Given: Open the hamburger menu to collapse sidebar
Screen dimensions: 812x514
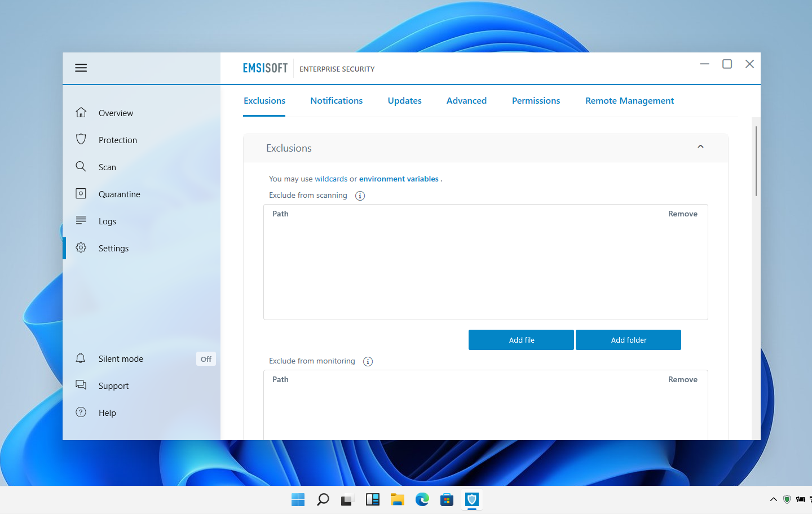Looking at the screenshot, I should 81,68.
